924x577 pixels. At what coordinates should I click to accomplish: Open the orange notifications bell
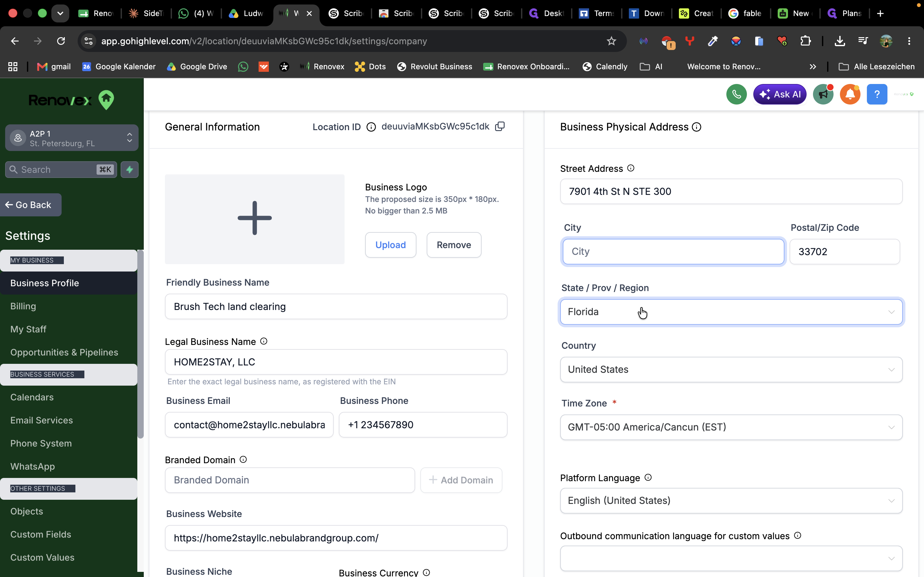click(850, 94)
